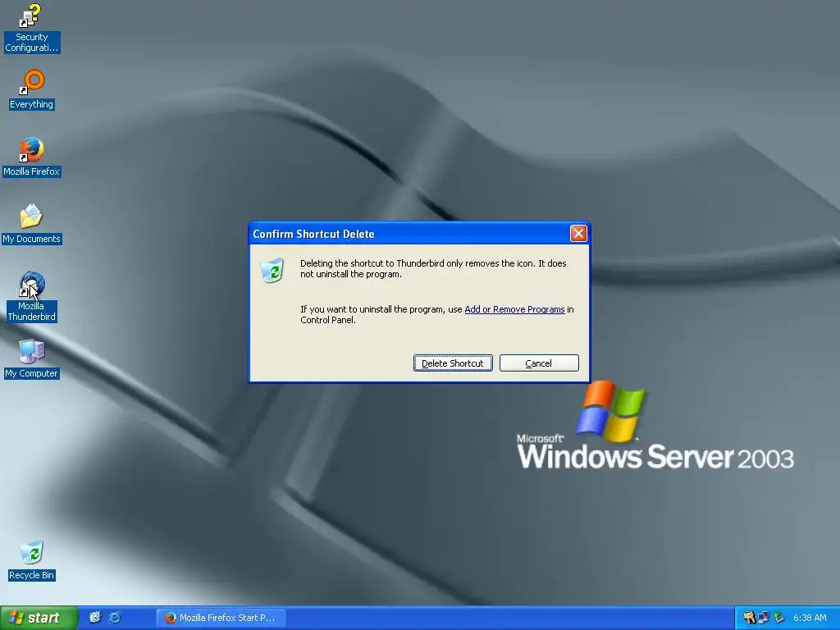This screenshot has height=630, width=840.
Task: Select the Everything search desktop shortcut
Action: coord(32,90)
